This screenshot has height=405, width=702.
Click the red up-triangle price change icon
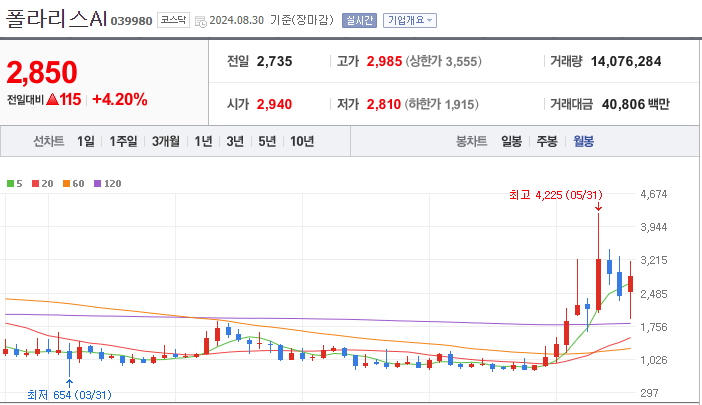(x=52, y=99)
